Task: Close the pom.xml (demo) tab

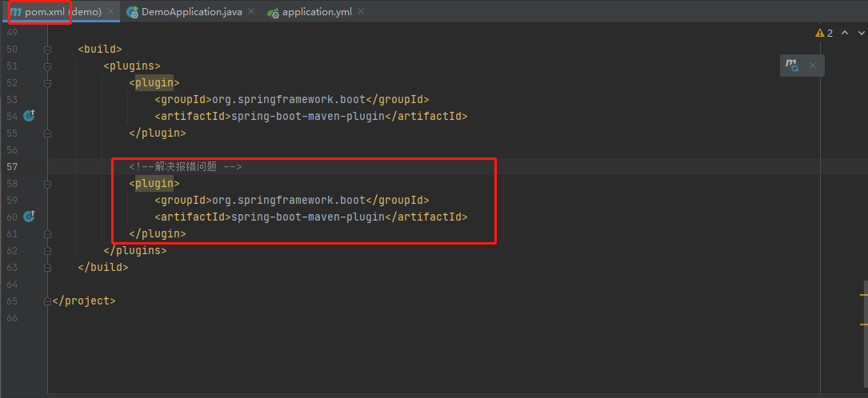Action: pyautogui.click(x=110, y=11)
